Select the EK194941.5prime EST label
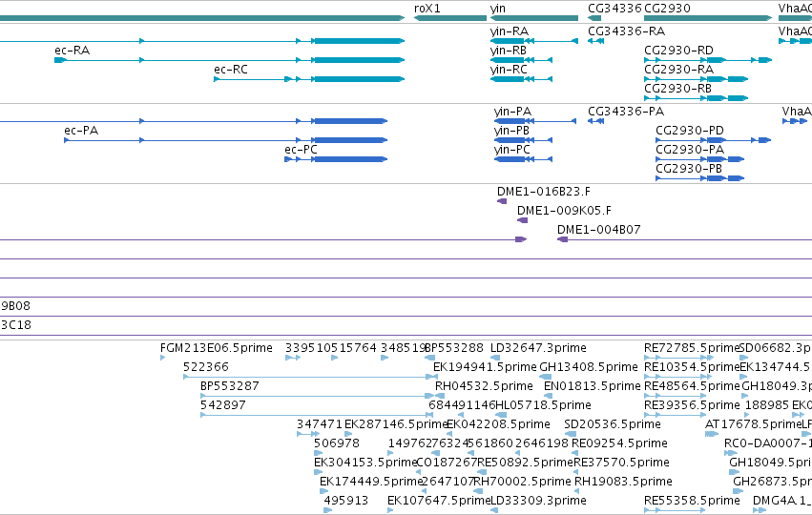812x515 pixels. (486, 367)
